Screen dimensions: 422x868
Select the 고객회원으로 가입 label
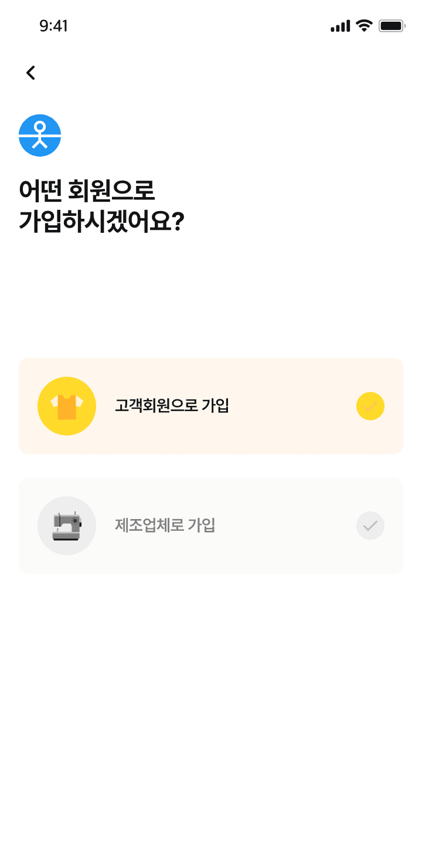(172, 406)
